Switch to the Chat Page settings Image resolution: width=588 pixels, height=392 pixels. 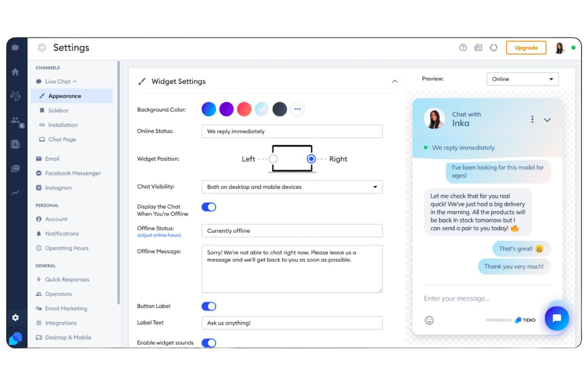(x=61, y=139)
